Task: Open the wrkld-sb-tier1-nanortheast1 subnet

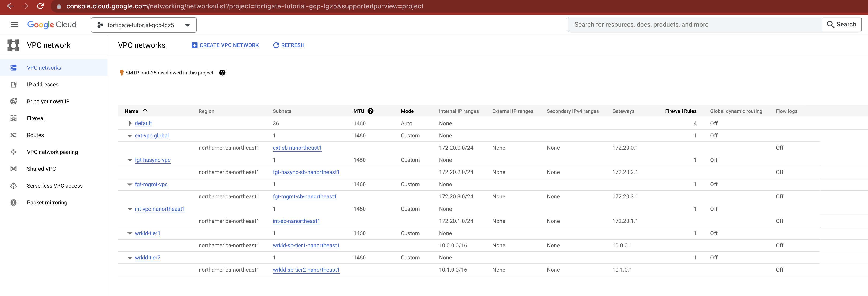Action: 306,245
